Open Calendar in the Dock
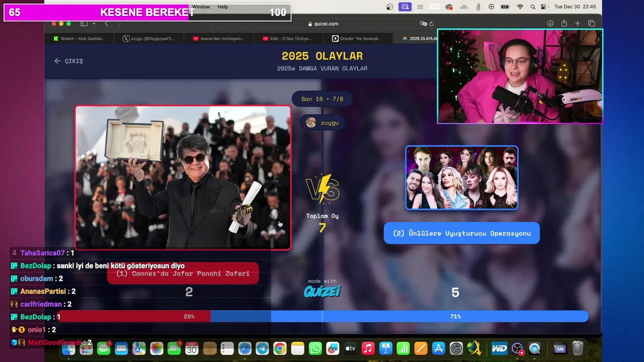Image resolution: width=644 pixels, height=362 pixels. point(192,348)
